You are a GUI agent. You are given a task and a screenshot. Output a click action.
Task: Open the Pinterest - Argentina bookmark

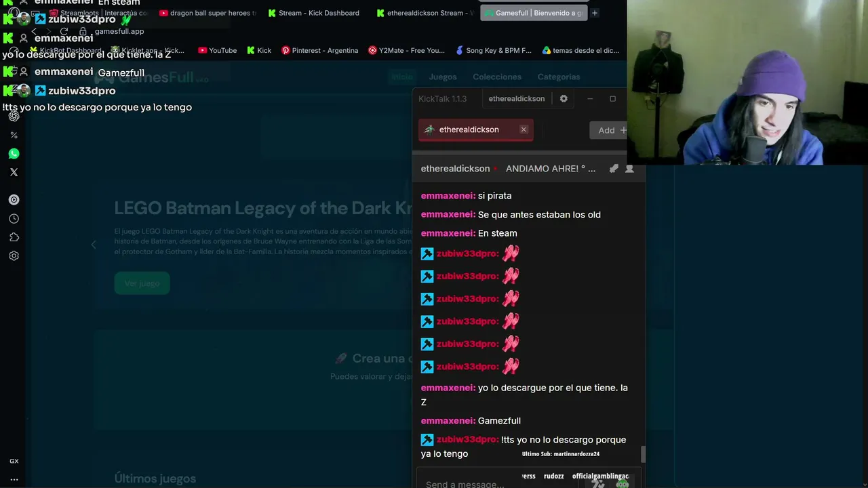[320, 50]
